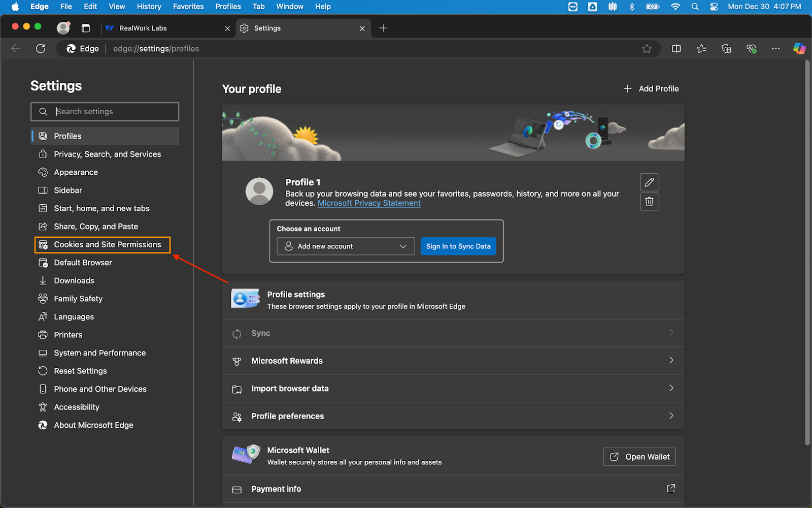Click the Add Profile button
Image resolution: width=812 pixels, height=508 pixels.
[x=651, y=88]
